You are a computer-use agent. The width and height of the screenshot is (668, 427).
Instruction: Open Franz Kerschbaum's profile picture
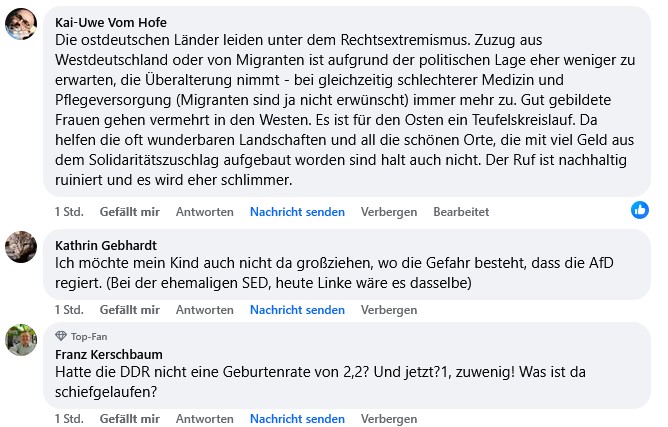coord(21,340)
